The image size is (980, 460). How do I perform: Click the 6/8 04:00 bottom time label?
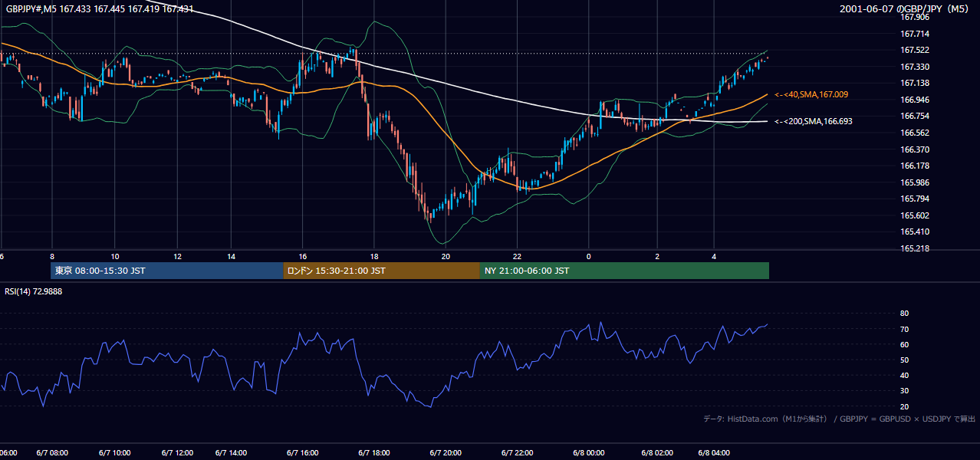click(x=714, y=453)
